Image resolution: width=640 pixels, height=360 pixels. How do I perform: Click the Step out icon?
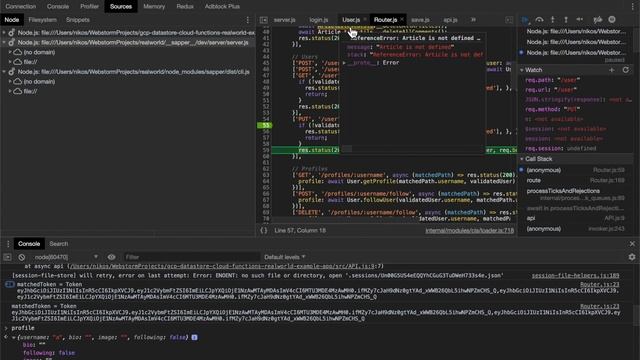pyautogui.click(x=566, y=20)
